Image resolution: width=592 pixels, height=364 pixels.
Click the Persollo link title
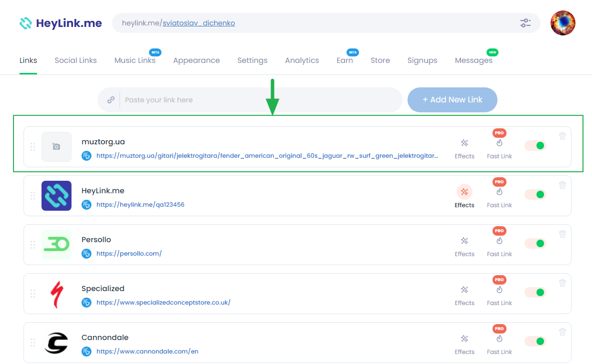click(x=96, y=240)
